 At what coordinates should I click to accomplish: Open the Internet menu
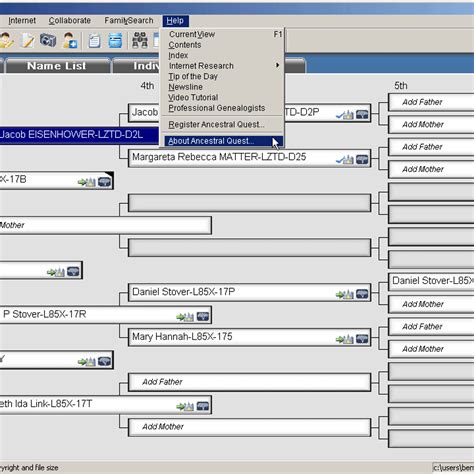[22, 21]
